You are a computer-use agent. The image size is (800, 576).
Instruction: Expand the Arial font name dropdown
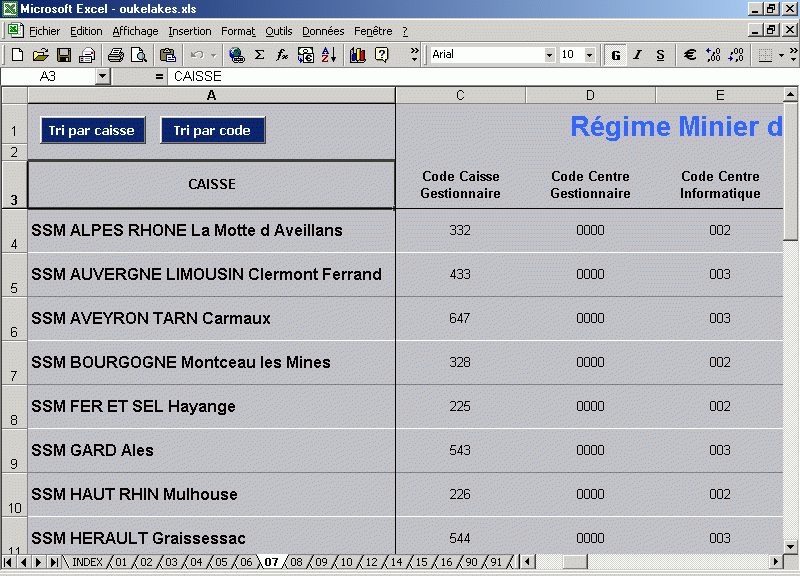pos(548,55)
